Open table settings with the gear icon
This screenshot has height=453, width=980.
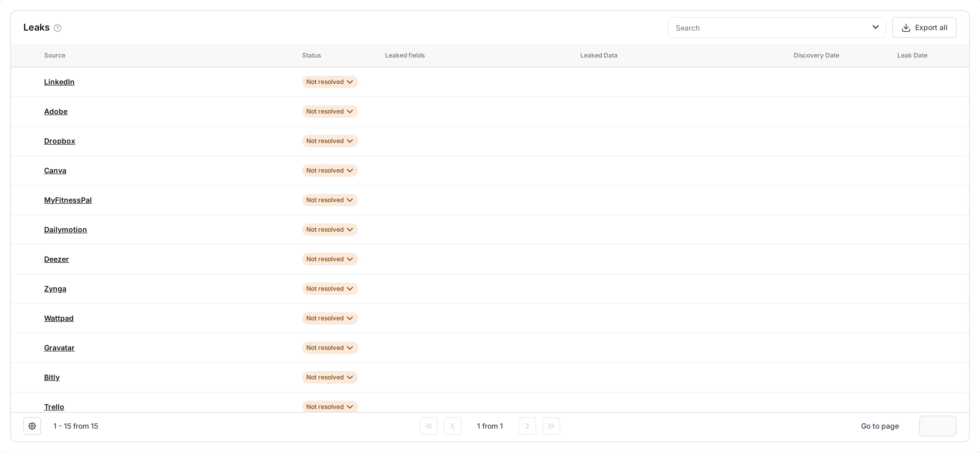tap(32, 426)
